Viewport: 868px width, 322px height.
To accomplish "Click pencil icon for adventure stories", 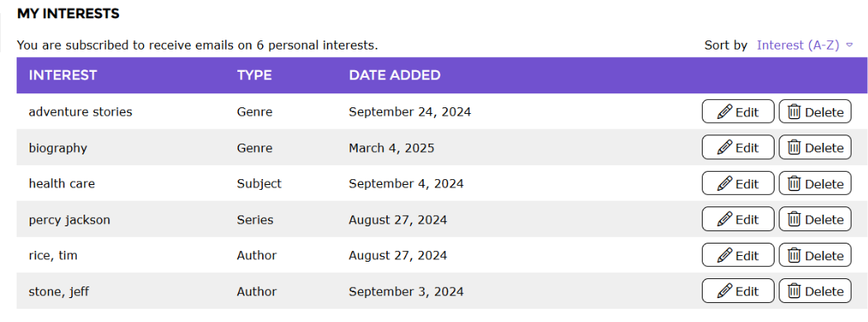I will (x=725, y=111).
